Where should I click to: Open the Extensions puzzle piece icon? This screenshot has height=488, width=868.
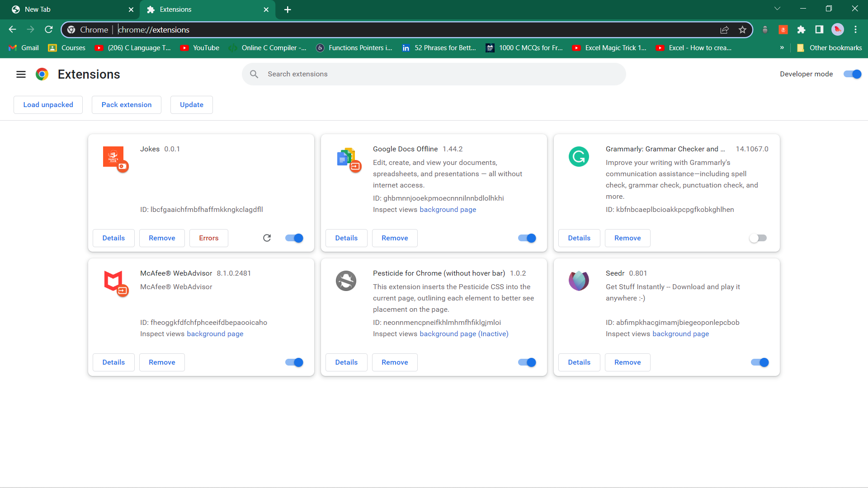[x=802, y=29]
